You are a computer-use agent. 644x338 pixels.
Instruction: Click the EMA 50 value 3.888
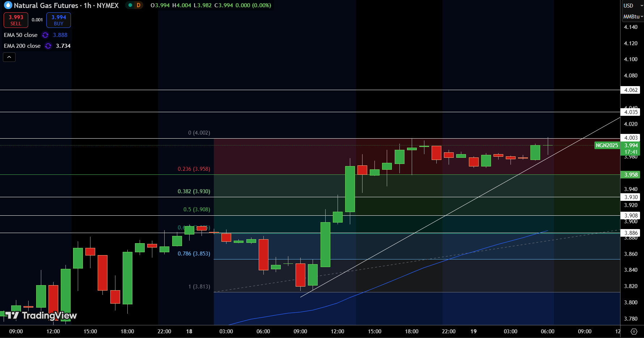tap(60, 35)
